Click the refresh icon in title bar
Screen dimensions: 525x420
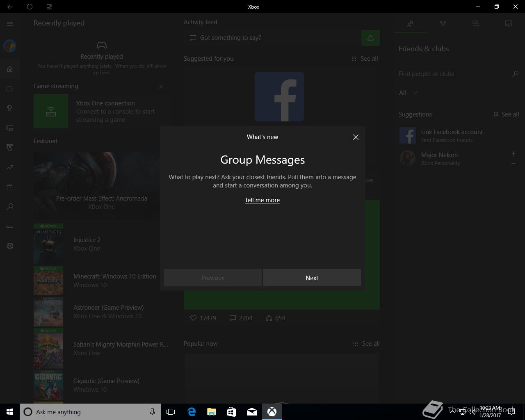[30, 7]
